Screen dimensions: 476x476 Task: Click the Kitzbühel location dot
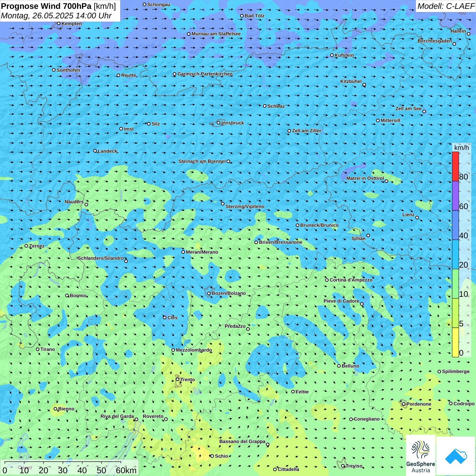tap(364, 85)
